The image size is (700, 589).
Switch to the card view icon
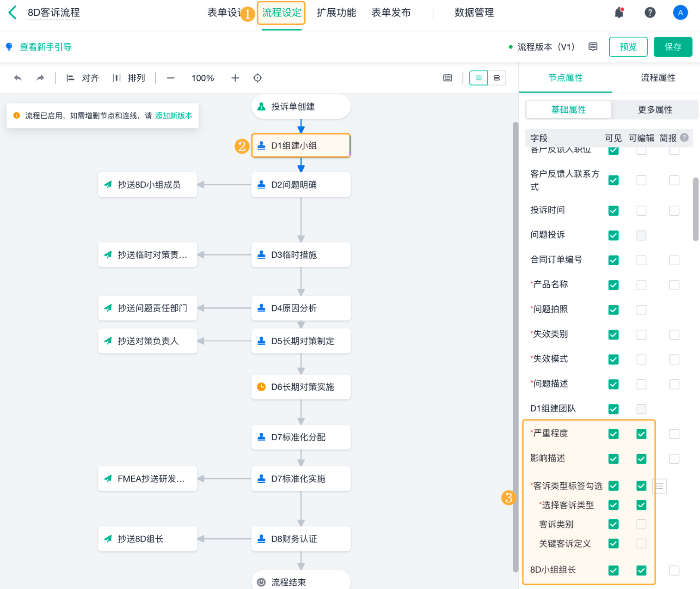(497, 78)
